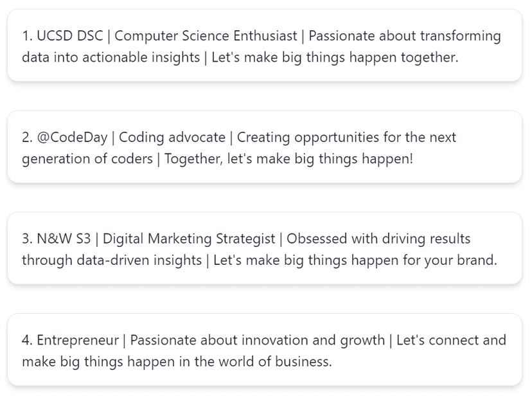Screen dimensions: 532x396
Task: Click the number '4.' list marker
Action: click(x=27, y=340)
